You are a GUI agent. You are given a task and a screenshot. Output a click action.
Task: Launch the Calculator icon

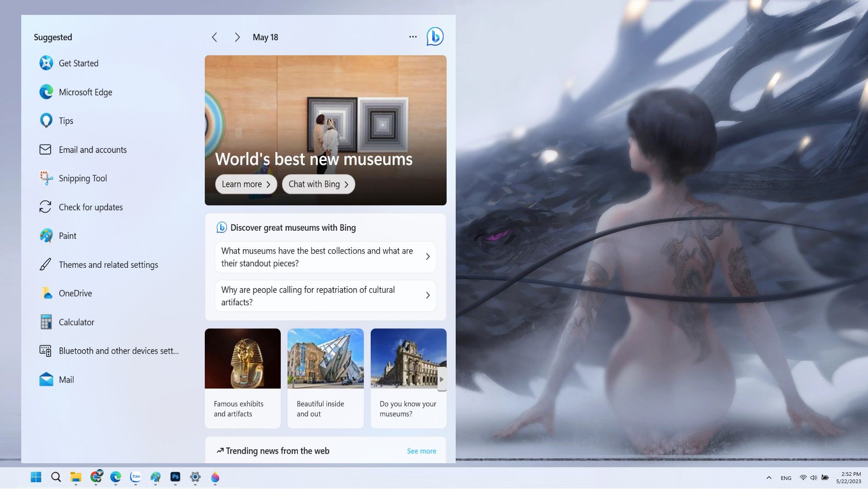46,322
